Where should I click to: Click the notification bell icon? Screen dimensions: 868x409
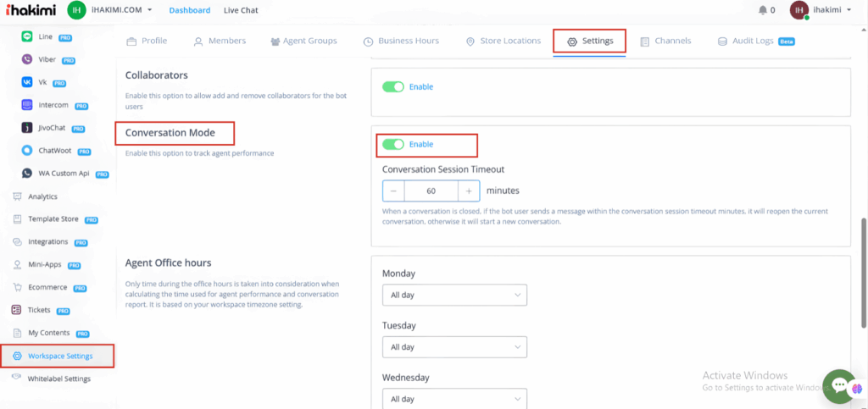tap(762, 10)
